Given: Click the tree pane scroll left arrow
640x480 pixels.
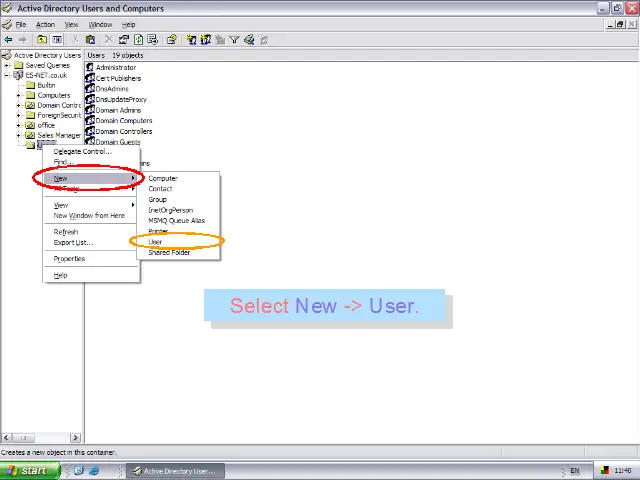Looking at the screenshot, I should (x=6, y=438).
